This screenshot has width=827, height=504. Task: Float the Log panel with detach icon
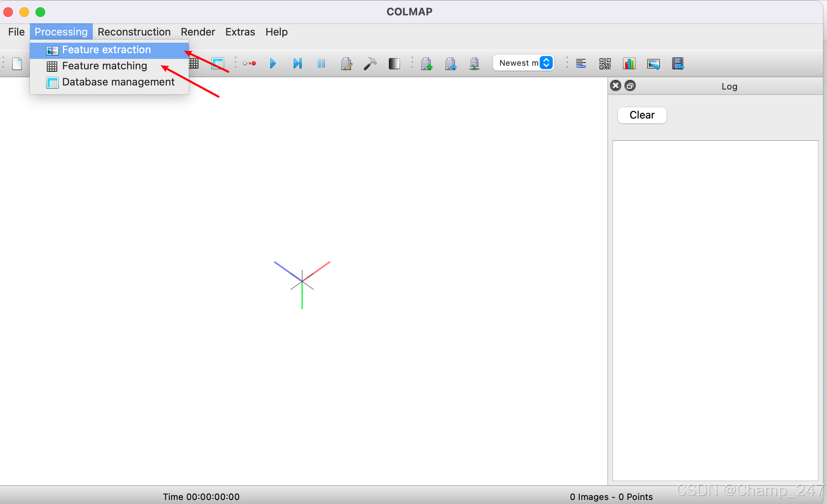click(630, 85)
